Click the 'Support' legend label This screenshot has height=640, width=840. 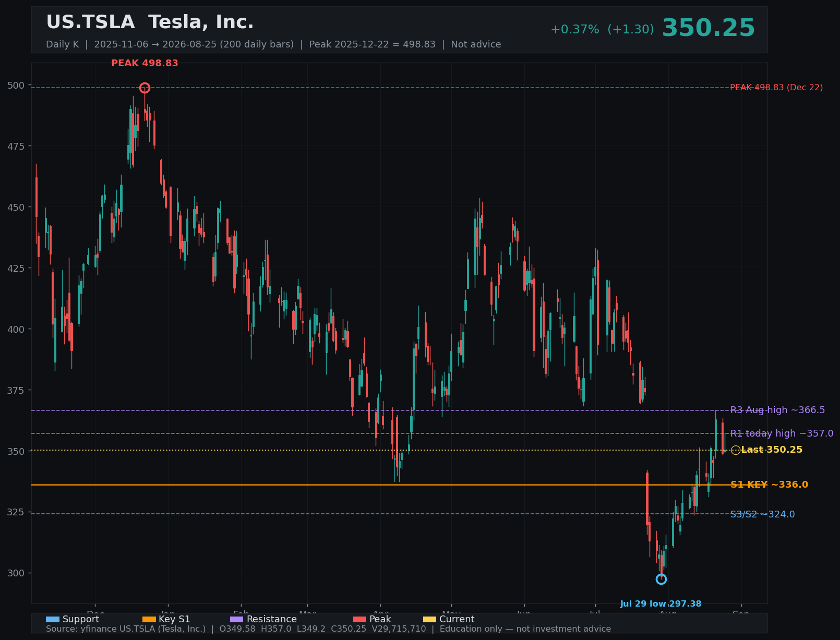click(81, 619)
